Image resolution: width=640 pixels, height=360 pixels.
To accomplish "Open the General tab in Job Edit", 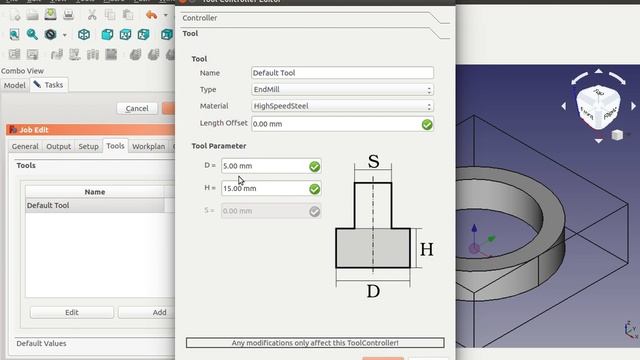I will pyautogui.click(x=25, y=147).
